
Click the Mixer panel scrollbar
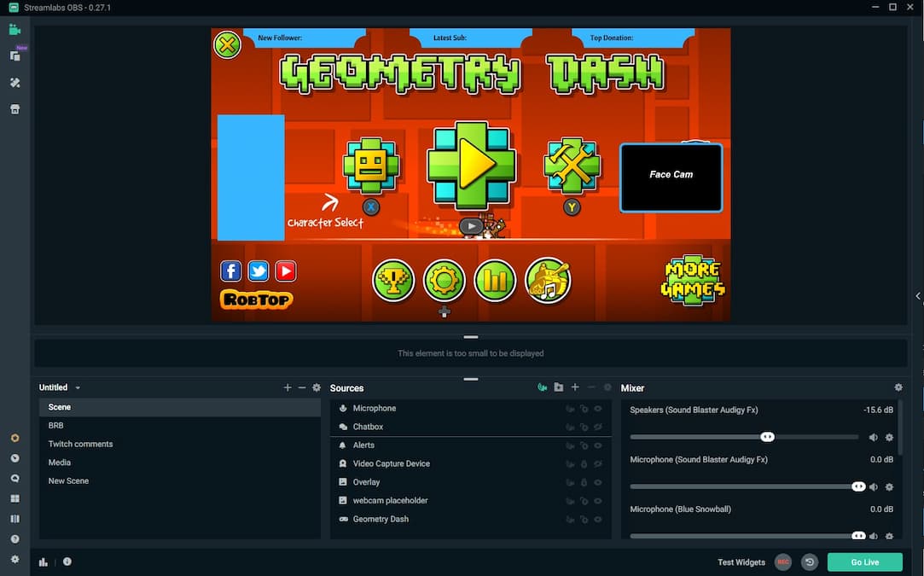900,430
